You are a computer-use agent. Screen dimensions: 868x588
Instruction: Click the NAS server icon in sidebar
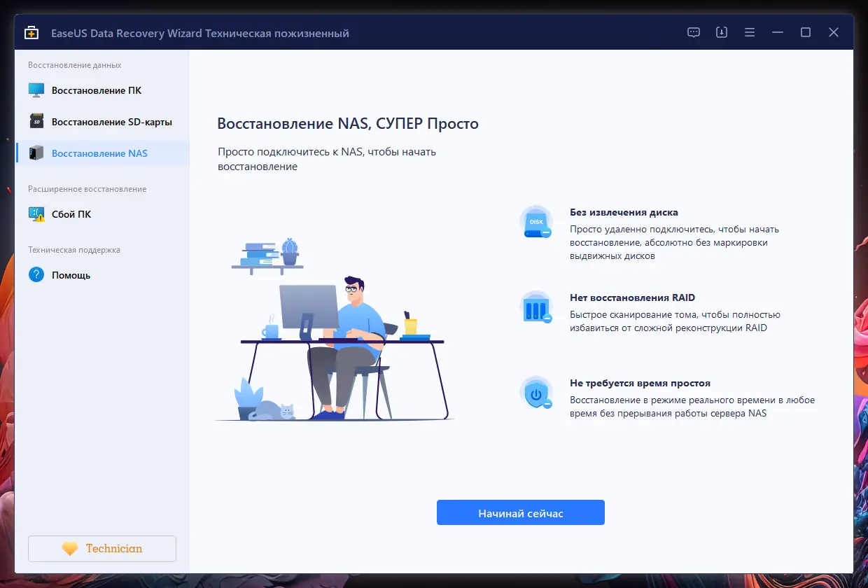(x=36, y=153)
